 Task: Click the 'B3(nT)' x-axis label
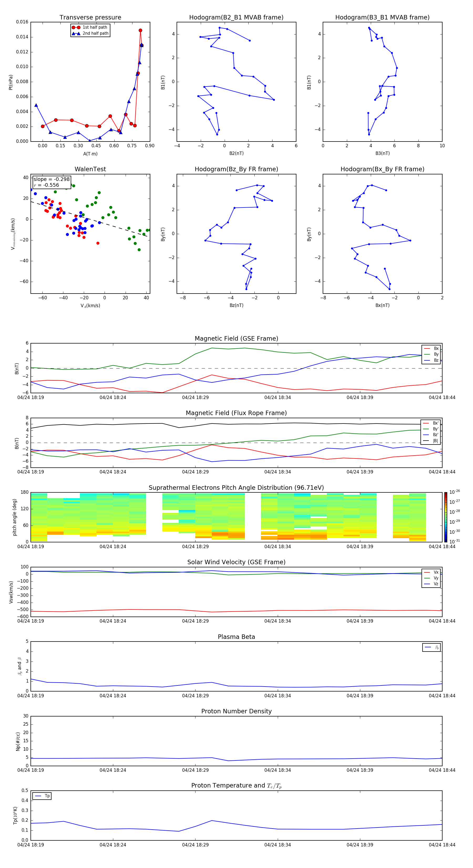pyautogui.click(x=382, y=153)
